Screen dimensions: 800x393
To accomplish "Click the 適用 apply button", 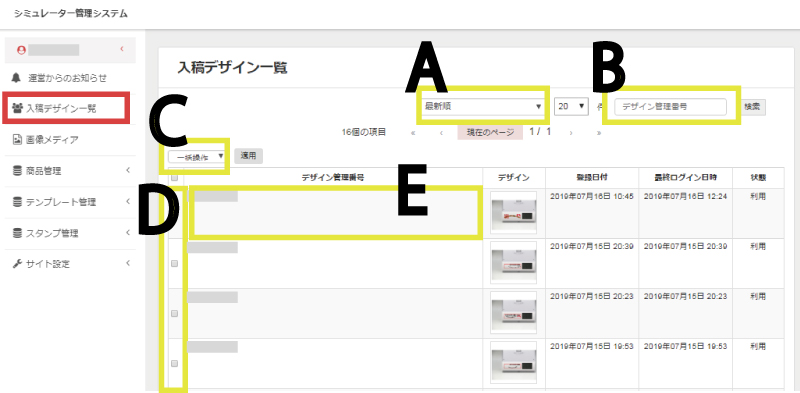I will coord(248,156).
